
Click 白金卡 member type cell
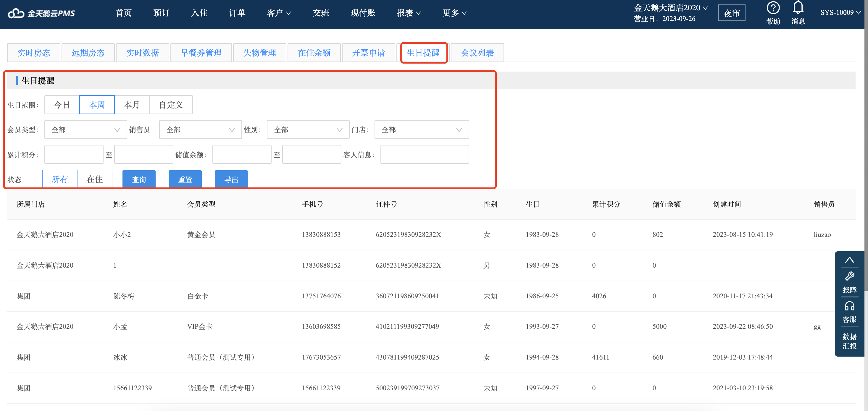198,296
